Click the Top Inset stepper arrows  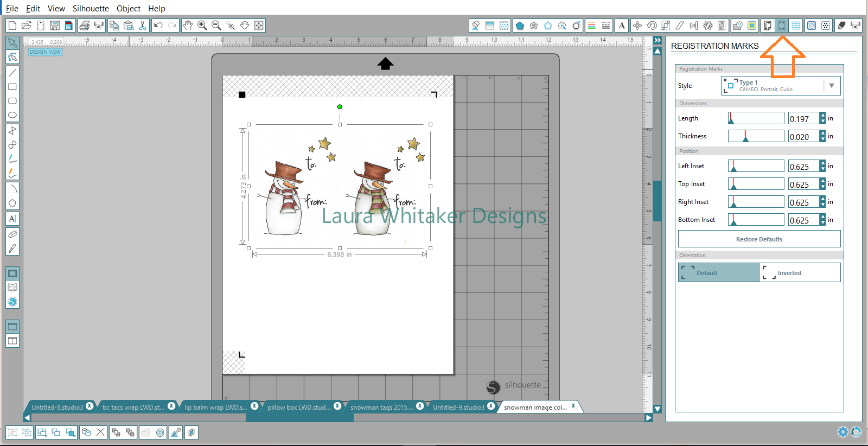(823, 184)
